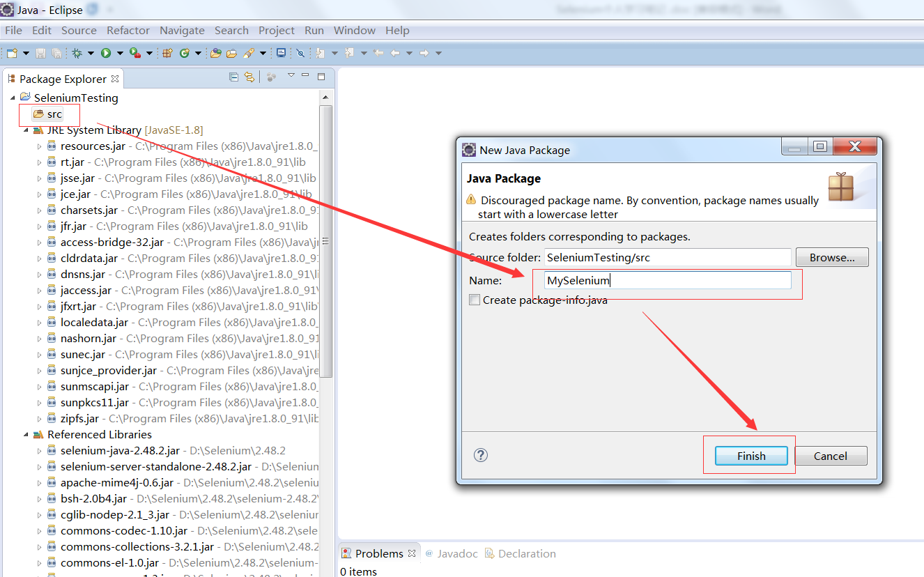The height and width of the screenshot is (577, 924).
Task: Click the New Java Package toolbar icon
Action: 167,53
